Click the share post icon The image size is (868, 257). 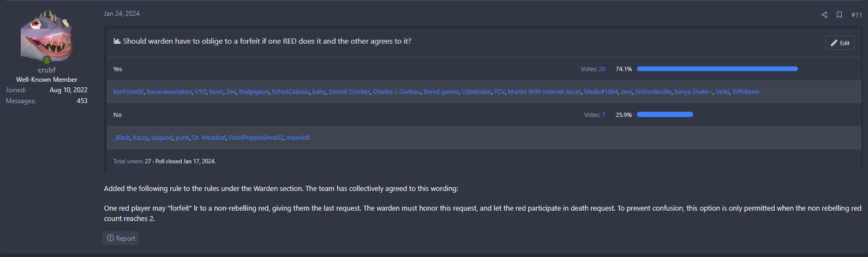point(824,15)
